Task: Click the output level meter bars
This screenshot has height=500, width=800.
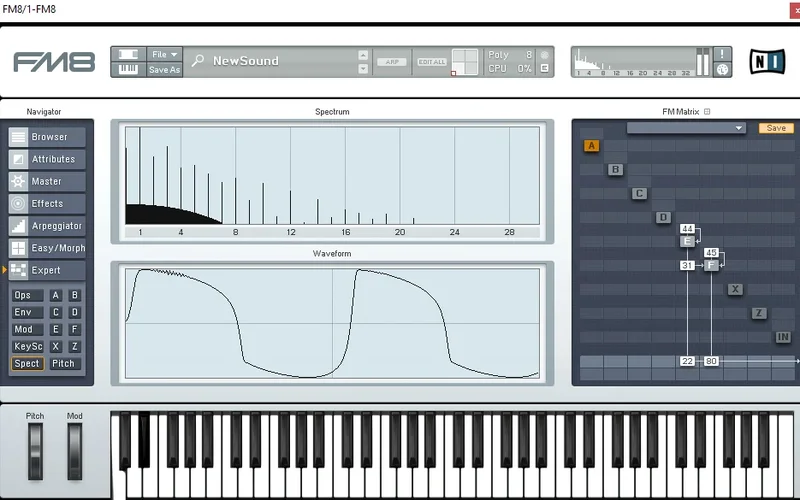Action: point(703,62)
